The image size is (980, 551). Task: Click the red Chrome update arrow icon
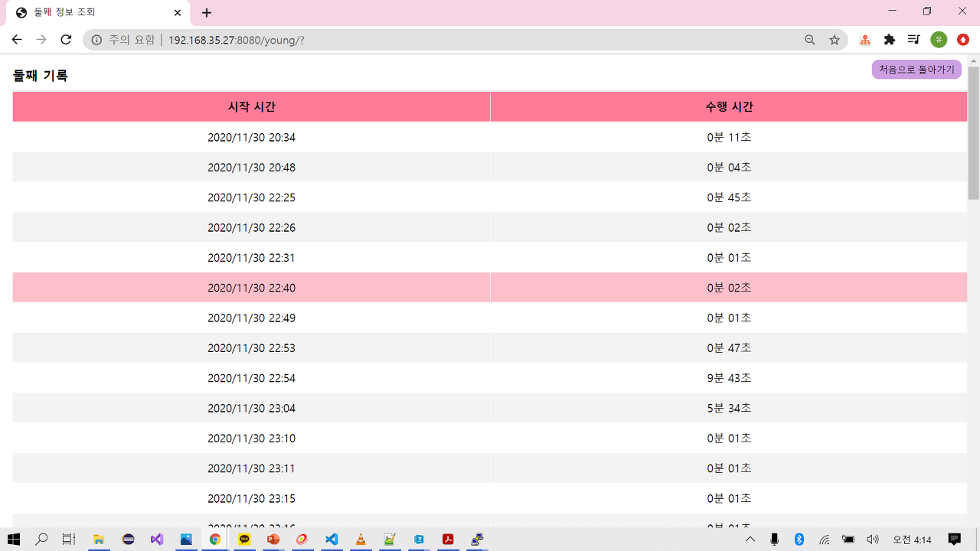pyautogui.click(x=963, y=40)
